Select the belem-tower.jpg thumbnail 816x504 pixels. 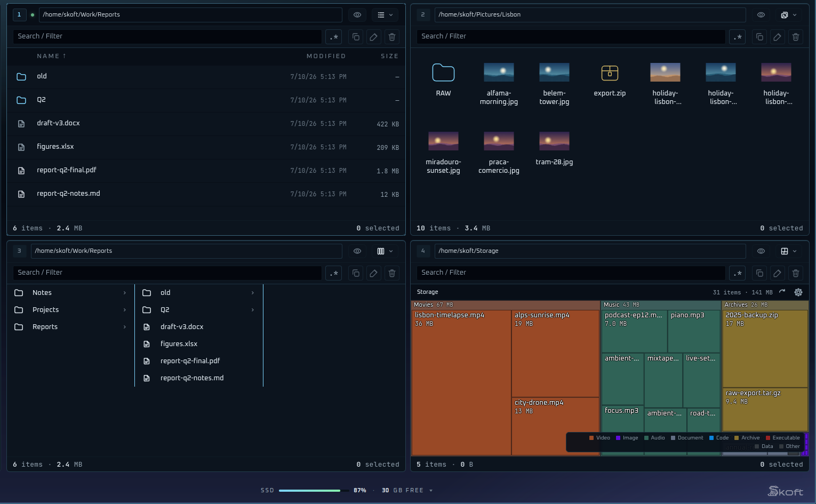[x=554, y=73]
